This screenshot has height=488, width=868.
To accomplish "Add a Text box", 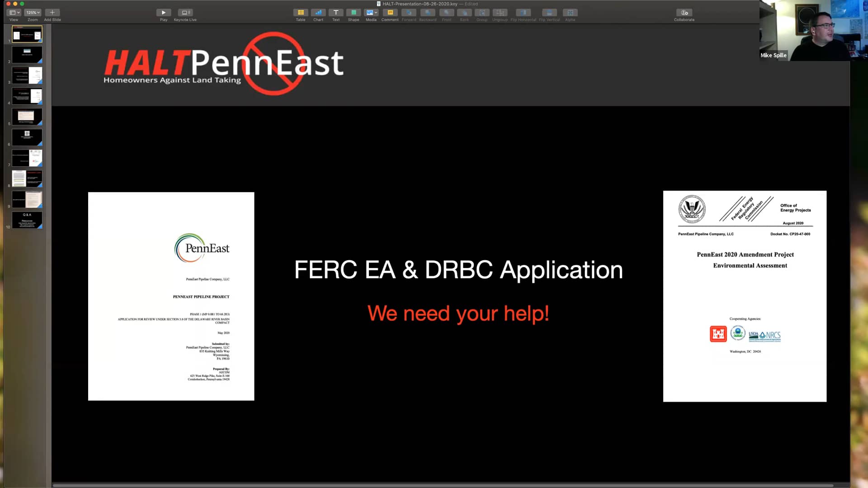I will [x=336, y=13].
